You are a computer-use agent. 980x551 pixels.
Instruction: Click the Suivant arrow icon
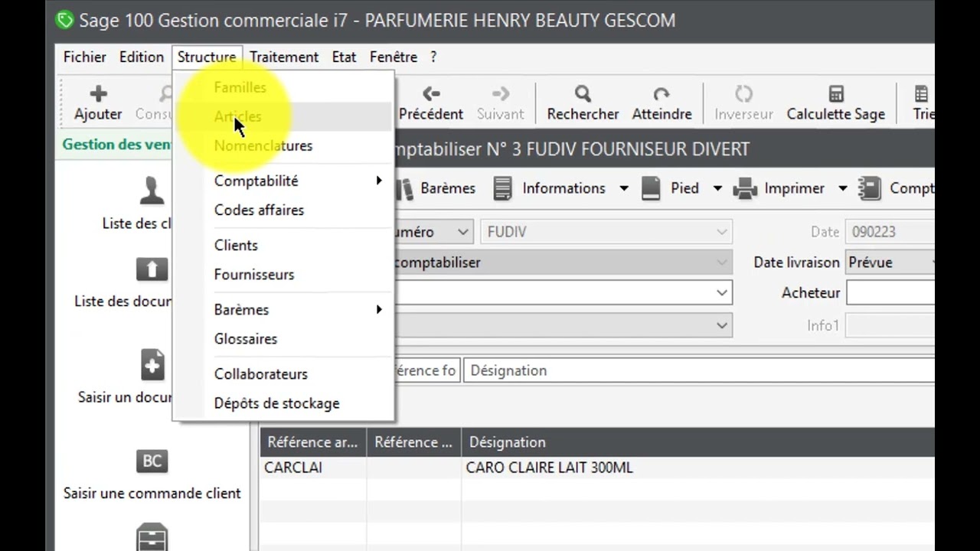[501, 94]
